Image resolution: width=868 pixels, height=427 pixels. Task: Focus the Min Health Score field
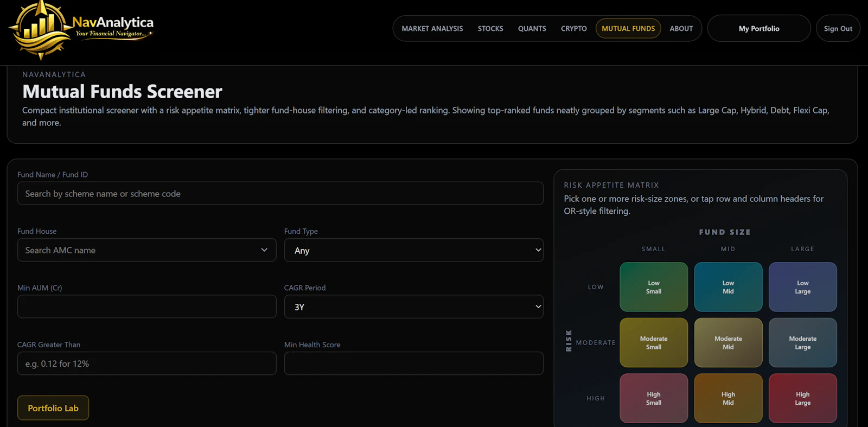pyautogui.click(x=414, y=364)
